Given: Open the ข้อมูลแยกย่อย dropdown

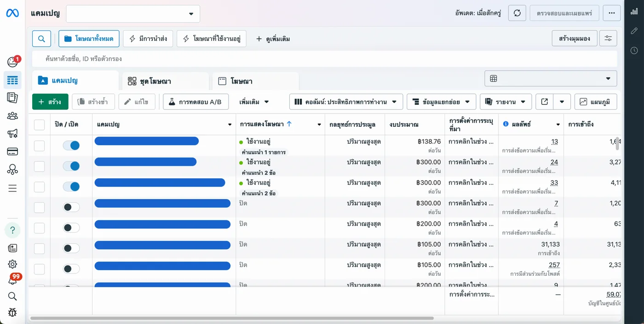Looking at the screenshot, I should pos(441,102).
